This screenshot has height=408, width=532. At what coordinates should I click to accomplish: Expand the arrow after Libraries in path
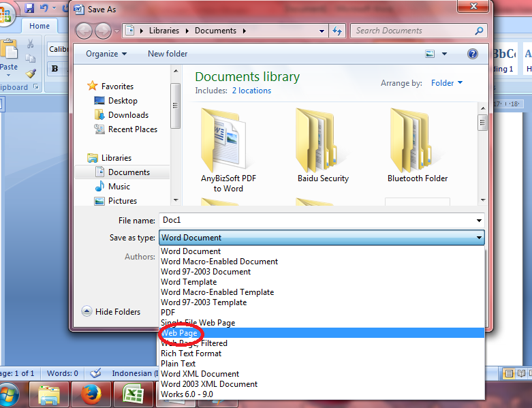pos(187,31)
